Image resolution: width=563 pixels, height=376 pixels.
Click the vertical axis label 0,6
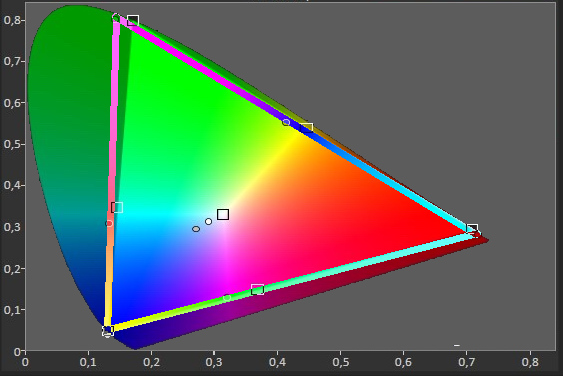[11, 103]
